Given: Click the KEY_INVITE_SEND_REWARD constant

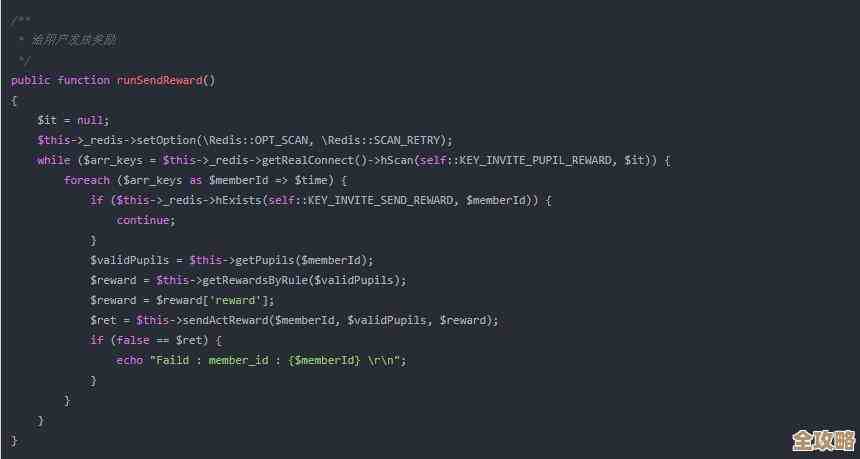Looking at the screenshot, I should click(381, 200).
